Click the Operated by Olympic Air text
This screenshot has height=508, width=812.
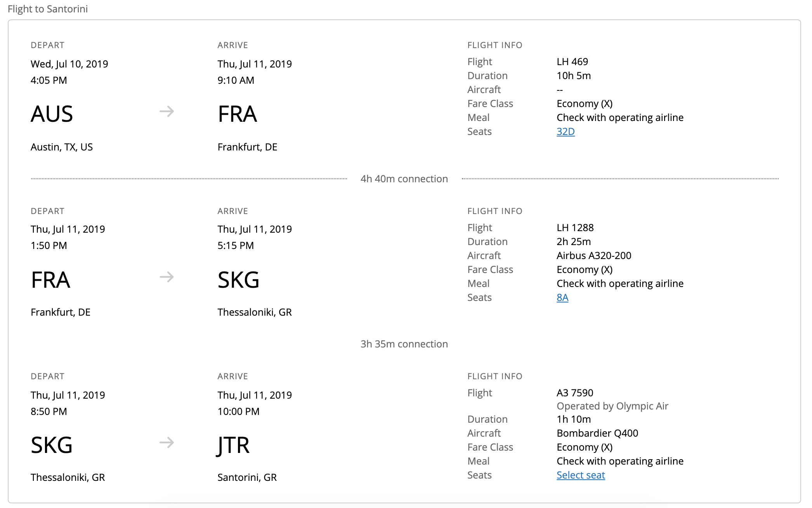coord(612,406)
